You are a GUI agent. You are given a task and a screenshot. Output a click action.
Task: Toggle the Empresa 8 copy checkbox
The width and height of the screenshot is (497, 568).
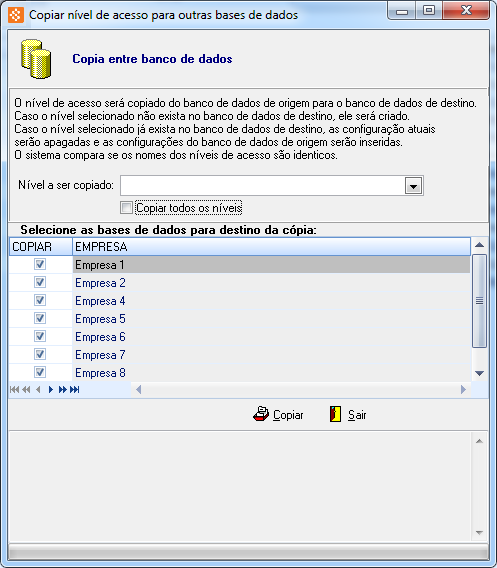(x=40, y=372)
